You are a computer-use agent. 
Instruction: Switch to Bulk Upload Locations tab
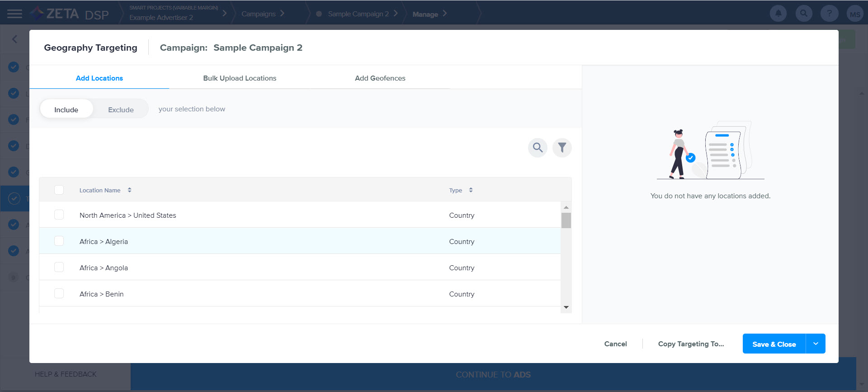coord(240,78)
